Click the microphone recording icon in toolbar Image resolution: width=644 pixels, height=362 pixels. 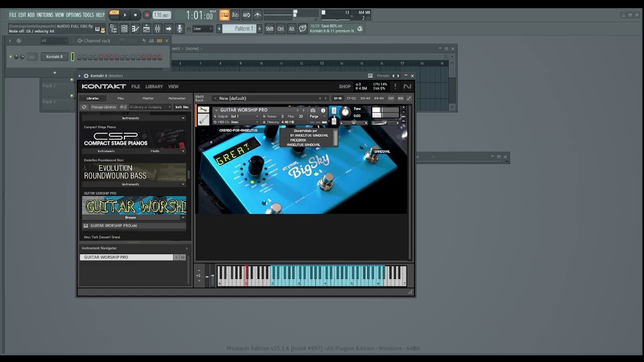tap(180, 29)
